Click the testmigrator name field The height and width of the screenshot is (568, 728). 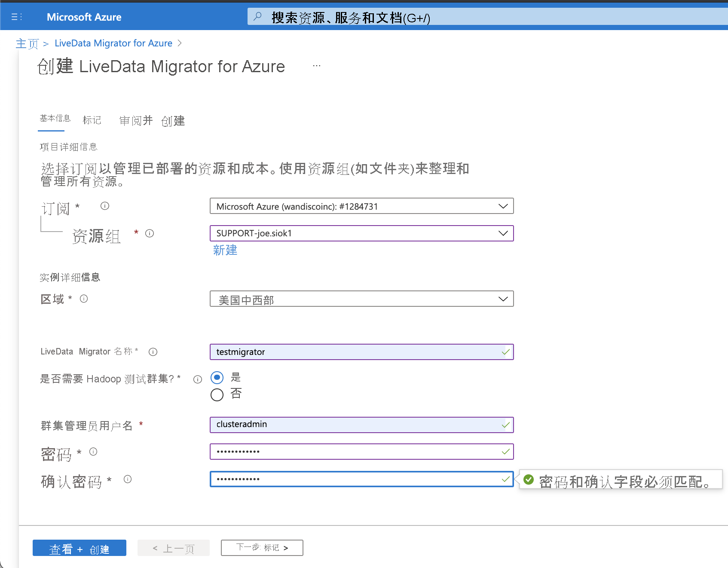[362, 352]
